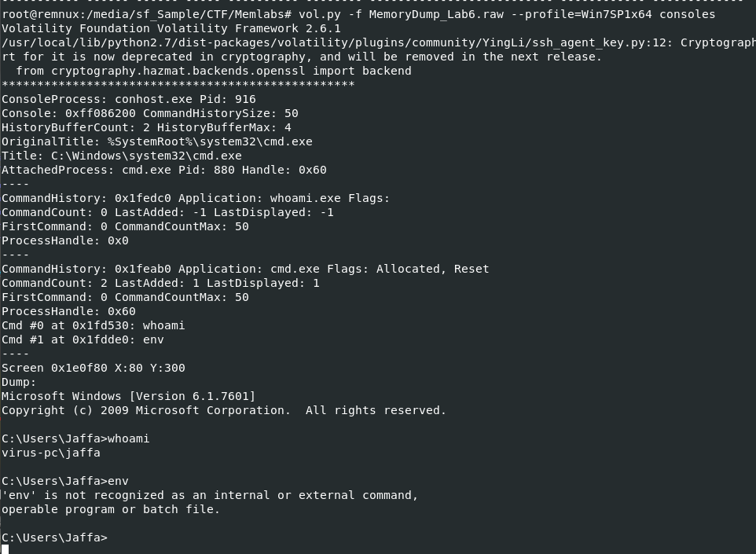The height and width of the screenshot is (554, 756).
Task: Click the CommandHistory 0x1fedc0 whoami.exe line
Action: pyautogui.click(x=196, y=198)
